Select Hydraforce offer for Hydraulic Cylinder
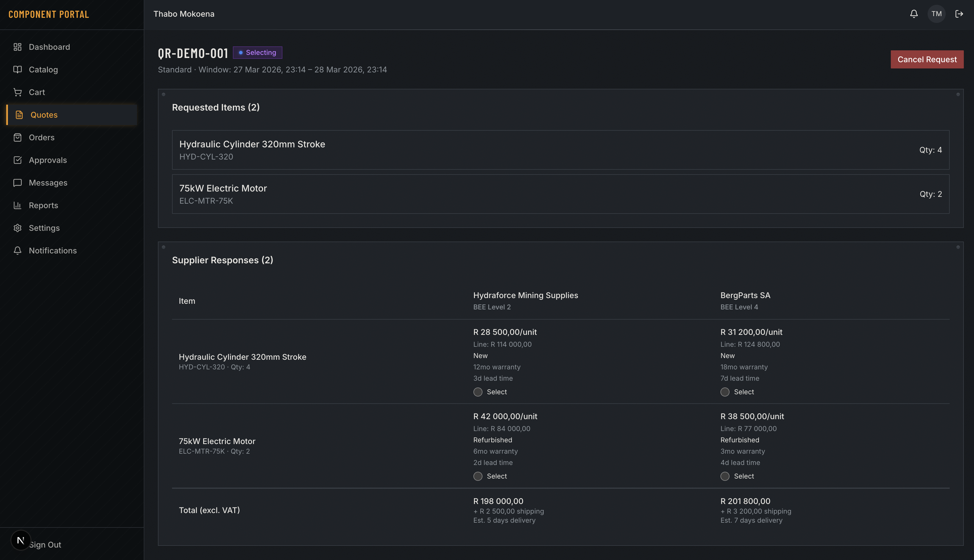The image size is (974, 560). (478, 392)
